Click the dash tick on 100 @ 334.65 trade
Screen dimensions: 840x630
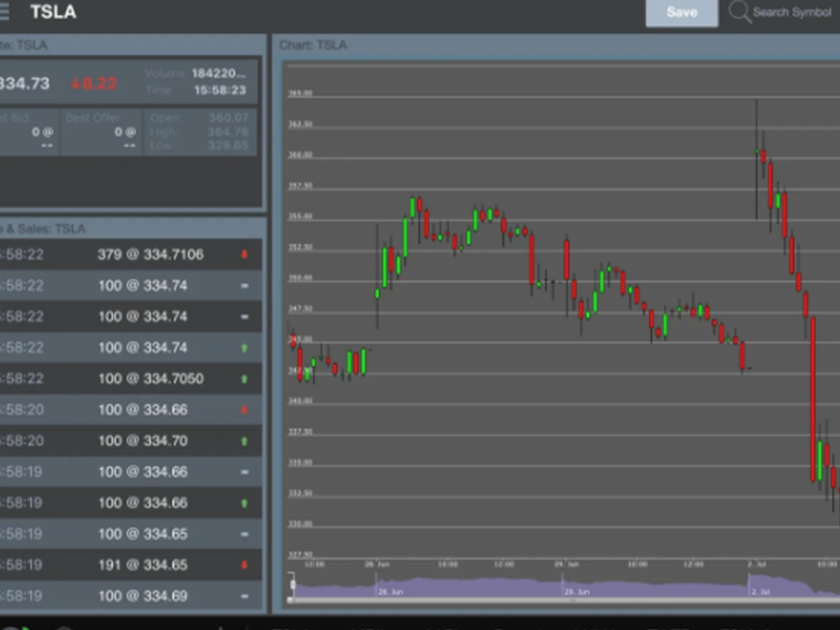pyautogui.click(x=244, y=534)
